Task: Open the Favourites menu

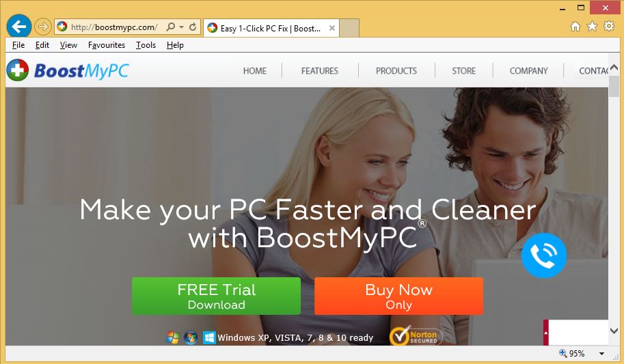Action: tap(107, 45)
